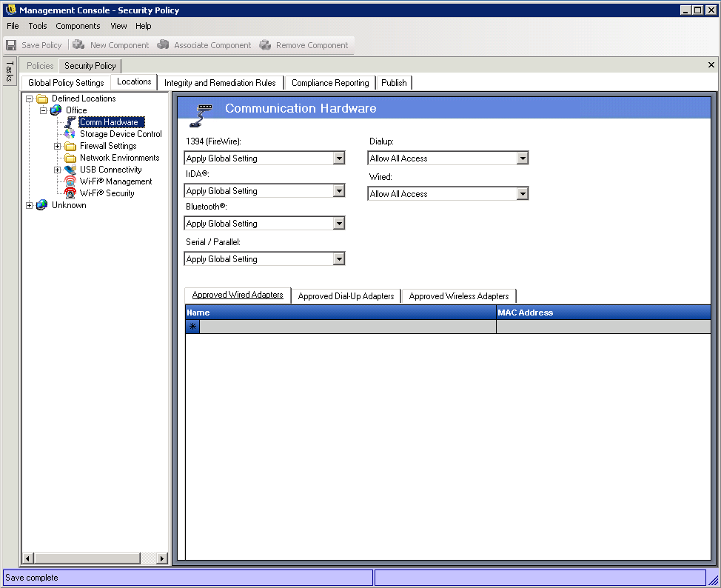Select the Locations tab
The height and width of the screenshot is (588, 721).
pos(134,81)
